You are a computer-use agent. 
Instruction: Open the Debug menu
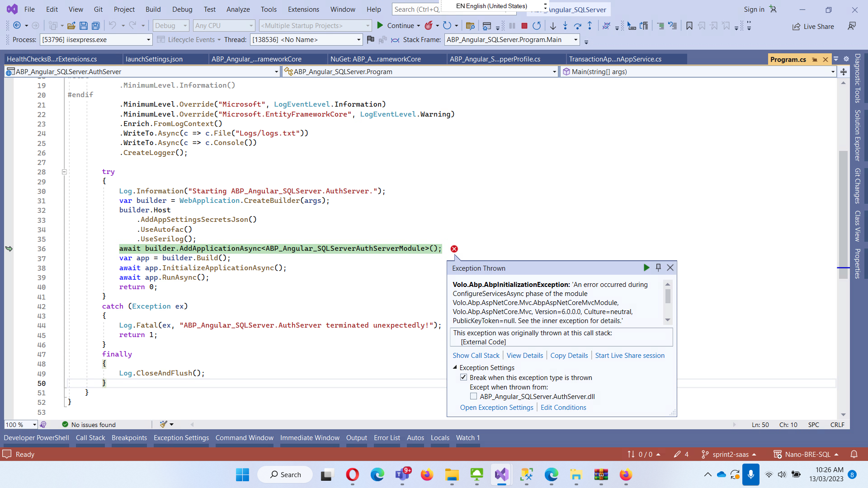[x=182, y=9]
